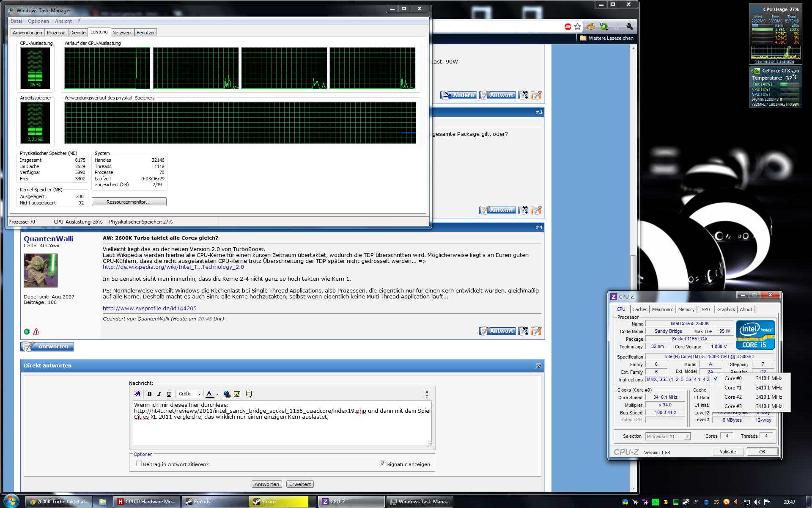Open the sysprofile.de signature link
Screen dimensions: 812x508
(x=149, y=308)
